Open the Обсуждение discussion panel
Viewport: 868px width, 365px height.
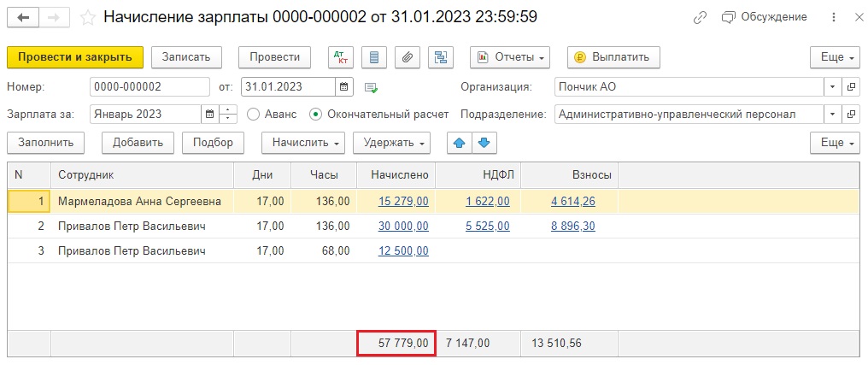[x=765, y=17]
